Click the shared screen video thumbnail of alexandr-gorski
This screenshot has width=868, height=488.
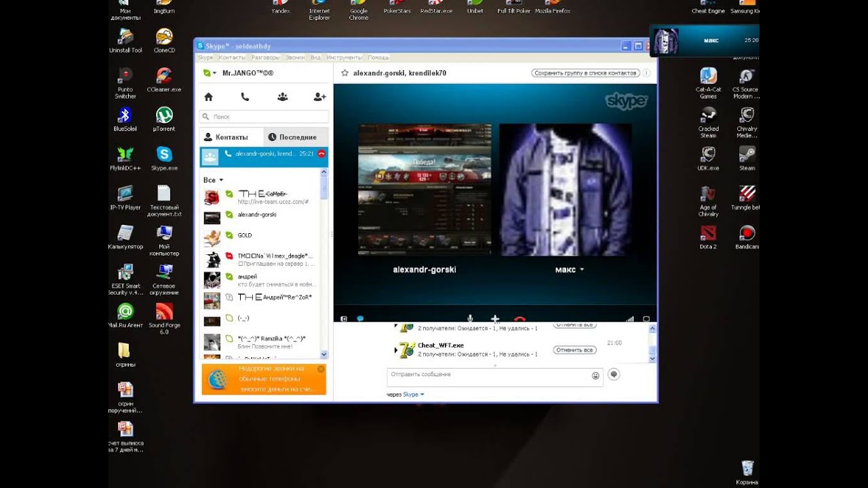point(425,190)
